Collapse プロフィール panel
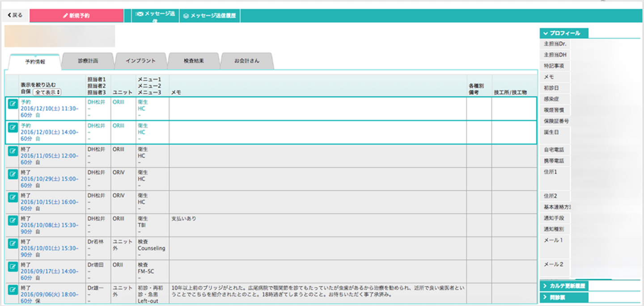 [564, 33]
